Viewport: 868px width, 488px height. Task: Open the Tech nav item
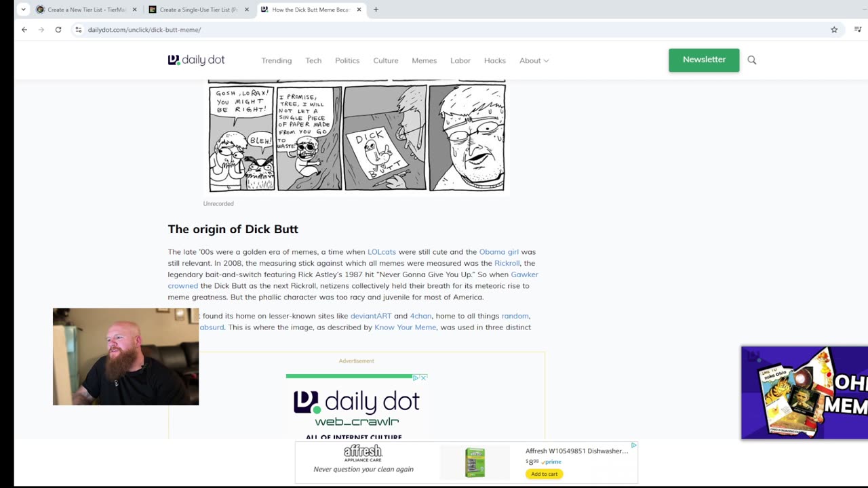click(x=313, y=60)
